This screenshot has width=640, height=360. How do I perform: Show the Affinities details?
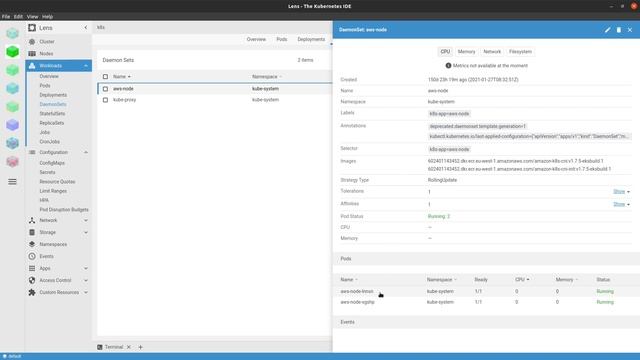(x=621, y=204)
